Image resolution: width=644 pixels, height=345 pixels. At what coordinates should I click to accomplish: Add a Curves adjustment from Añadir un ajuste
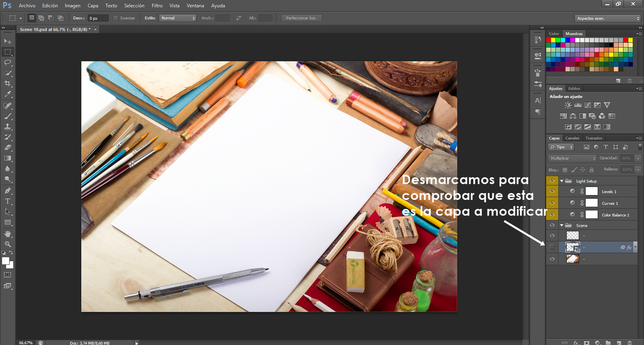[588, 105]
